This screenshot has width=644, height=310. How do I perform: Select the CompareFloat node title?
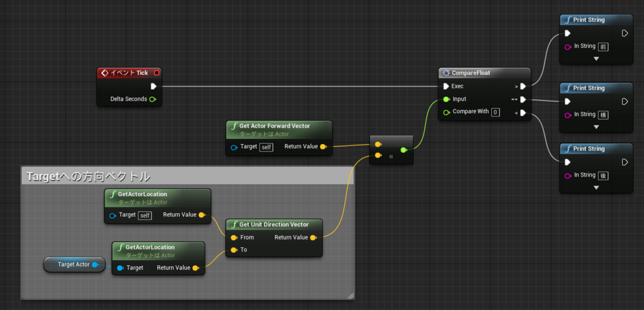470,73
